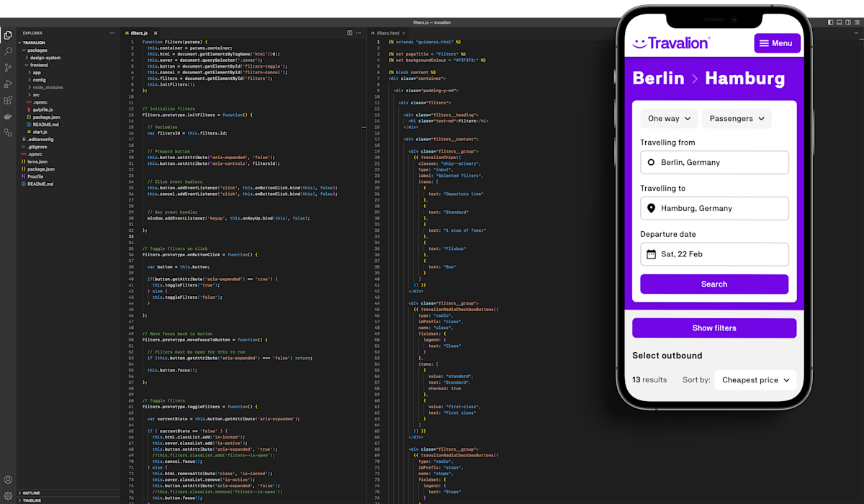
Task: Open the Passengers dropdown
Action: tap(737, 119)
